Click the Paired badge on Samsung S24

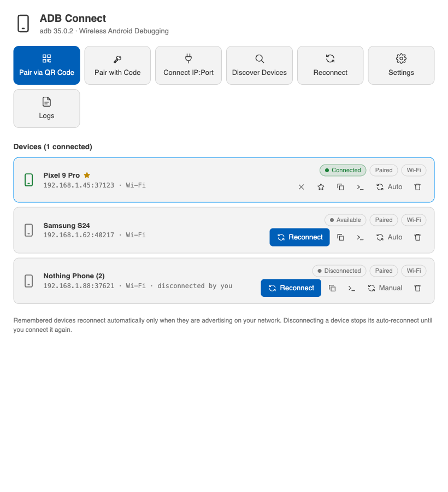click(x=384, y=220)
